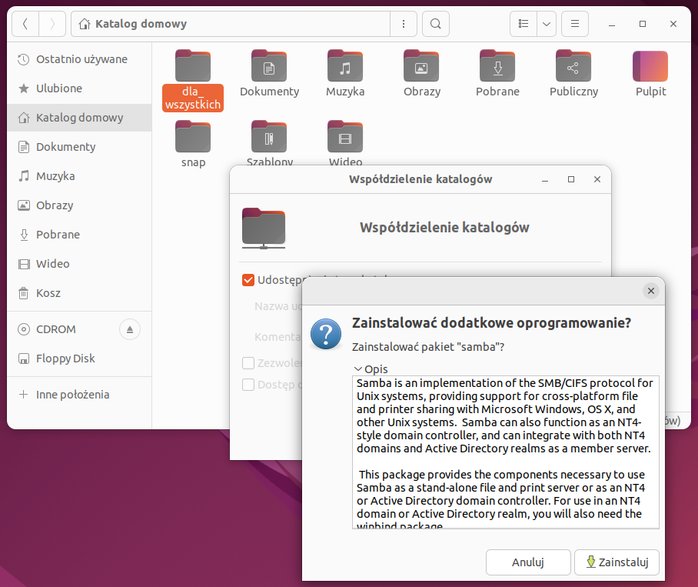This screenshot has height=587, width=698.
Task: Click the Zainstaluj button
Action: click(617, 562)
